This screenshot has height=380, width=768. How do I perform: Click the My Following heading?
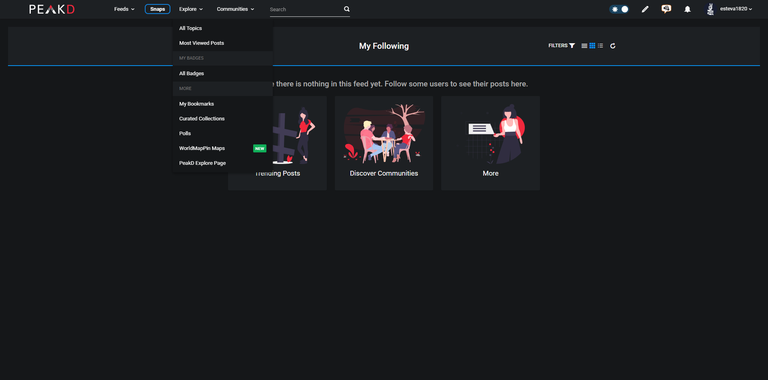[x=384, y=46]
